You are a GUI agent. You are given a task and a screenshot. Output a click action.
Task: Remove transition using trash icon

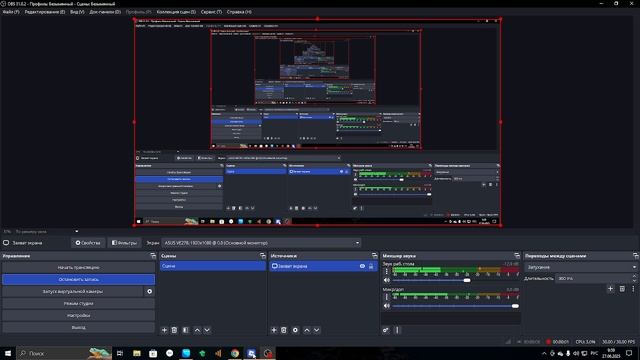pos(622,289)
